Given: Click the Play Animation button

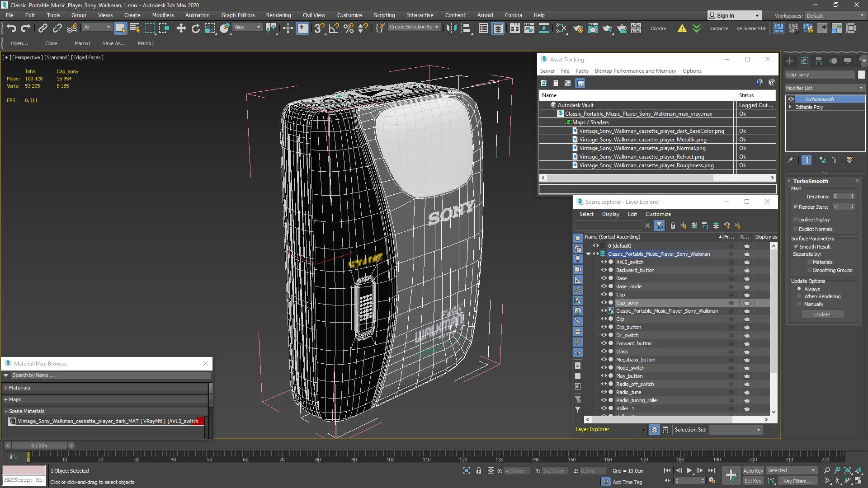Looking at the screenshot, I should tap(689, 470).
